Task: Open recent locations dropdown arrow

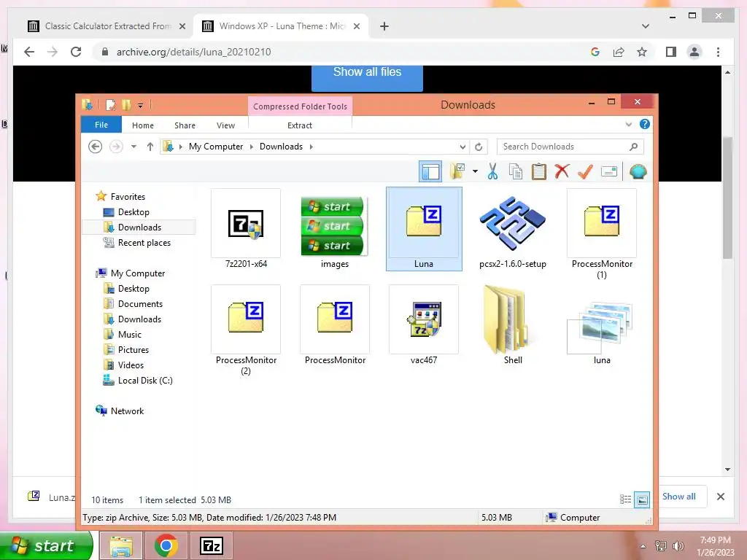Action: pyautogui.click(x=134, y=147)
